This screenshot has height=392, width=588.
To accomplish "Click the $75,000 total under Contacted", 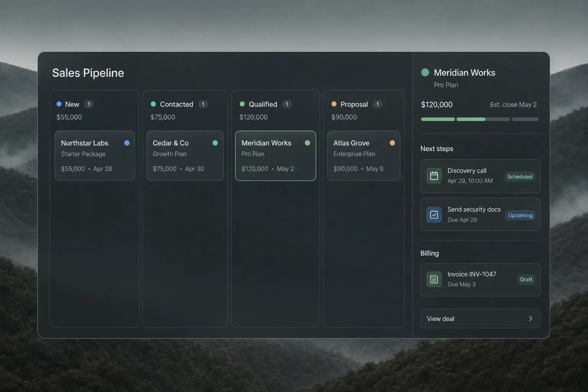I will pos(163,117).
